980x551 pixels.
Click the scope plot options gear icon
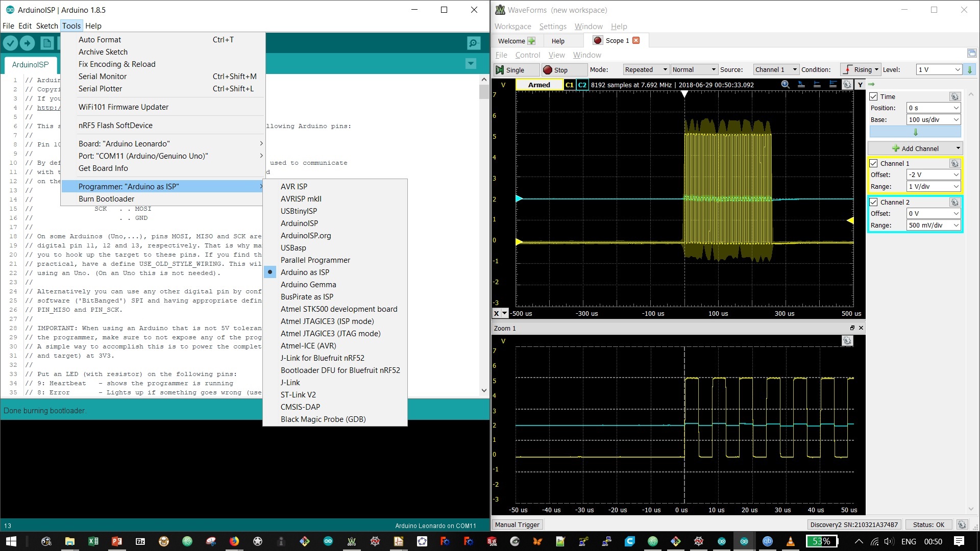pyautogui.click(x=847, y=85)
